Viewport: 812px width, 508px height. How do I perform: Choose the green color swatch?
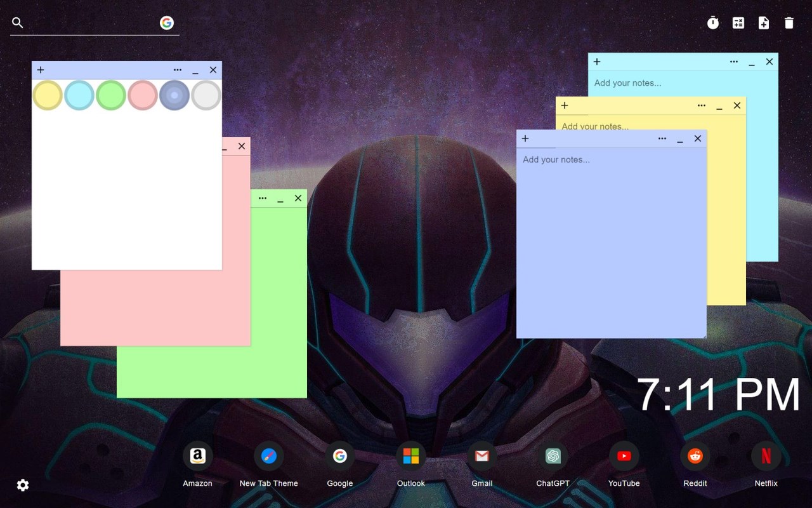[111, 95]
